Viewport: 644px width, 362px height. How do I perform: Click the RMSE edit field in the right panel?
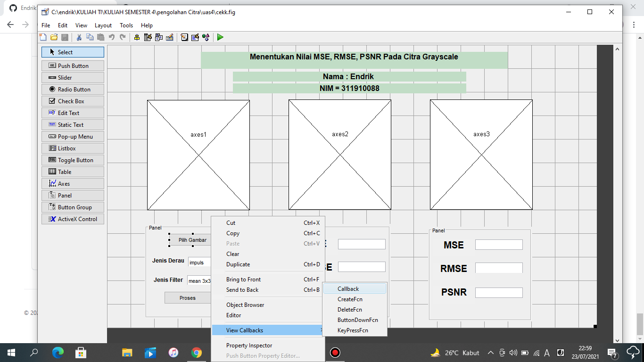click(499, 268)
